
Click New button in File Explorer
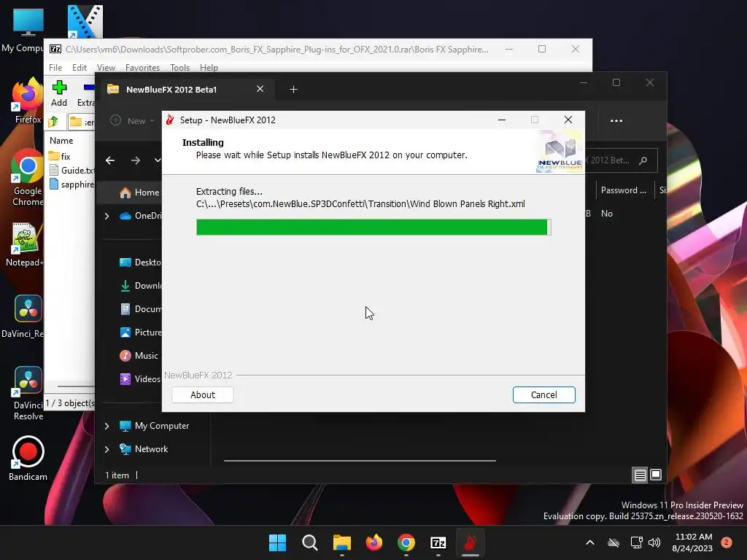[x=132, y=120]
